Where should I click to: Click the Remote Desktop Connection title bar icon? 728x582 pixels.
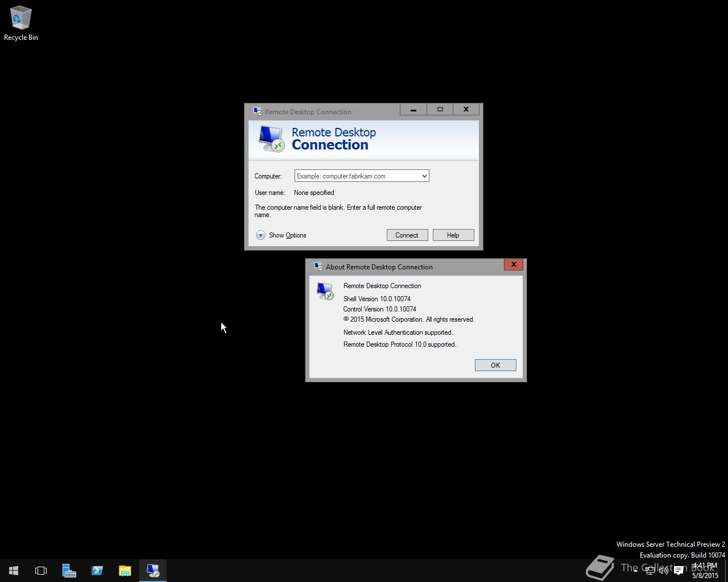(258, 111)
